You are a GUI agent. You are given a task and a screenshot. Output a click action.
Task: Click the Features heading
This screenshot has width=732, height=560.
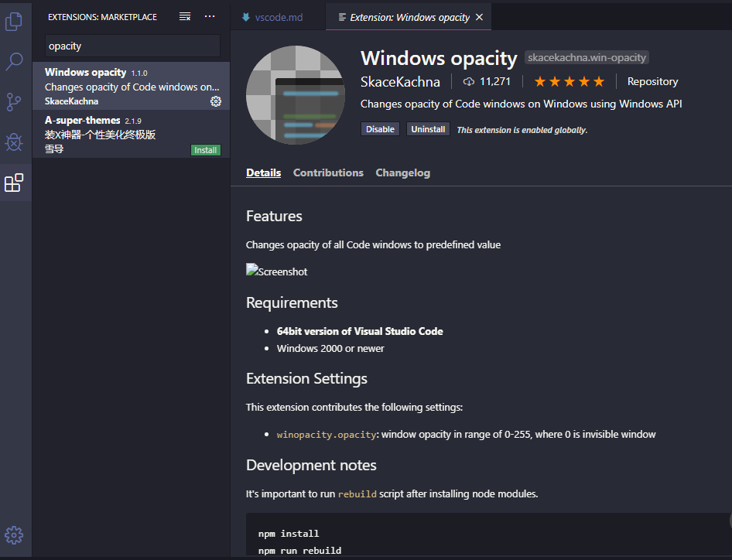click(274, 216)
